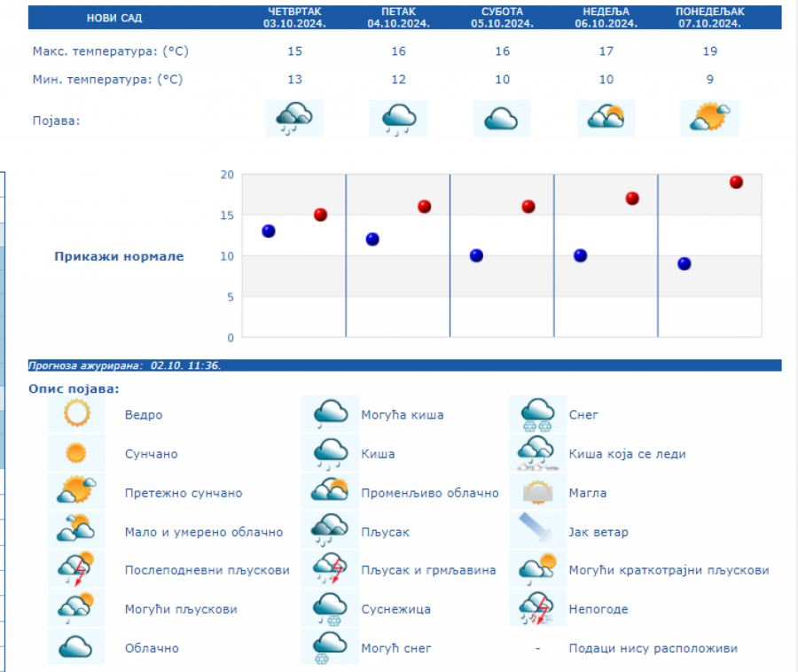This screenshot has height=672, width=798.
Task: Click Thursday's rain shower forecast icon
Action: [294, 118]
